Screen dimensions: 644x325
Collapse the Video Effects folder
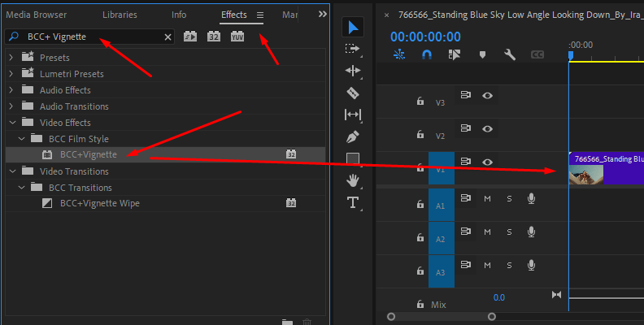(12, 123)
